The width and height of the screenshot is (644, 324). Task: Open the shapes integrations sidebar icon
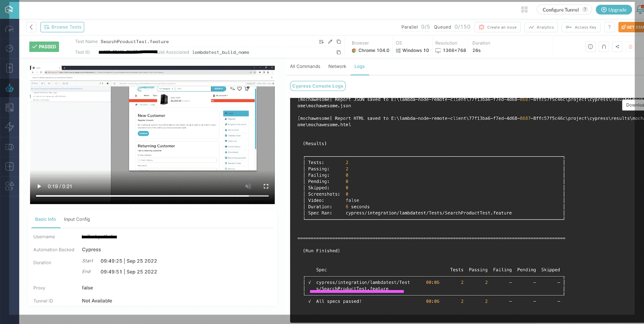coord(10,186)
